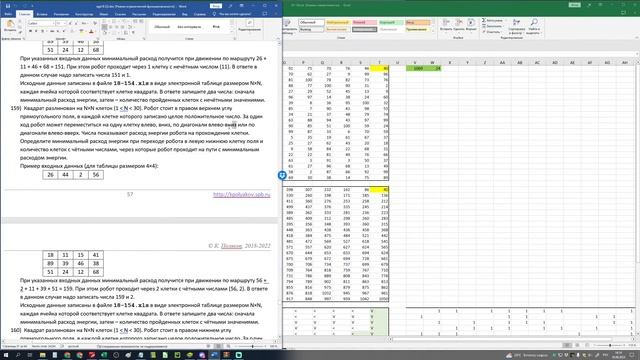
Task: Switch Excel to Normal view in status bar
Action: click(x=567, y=345)
